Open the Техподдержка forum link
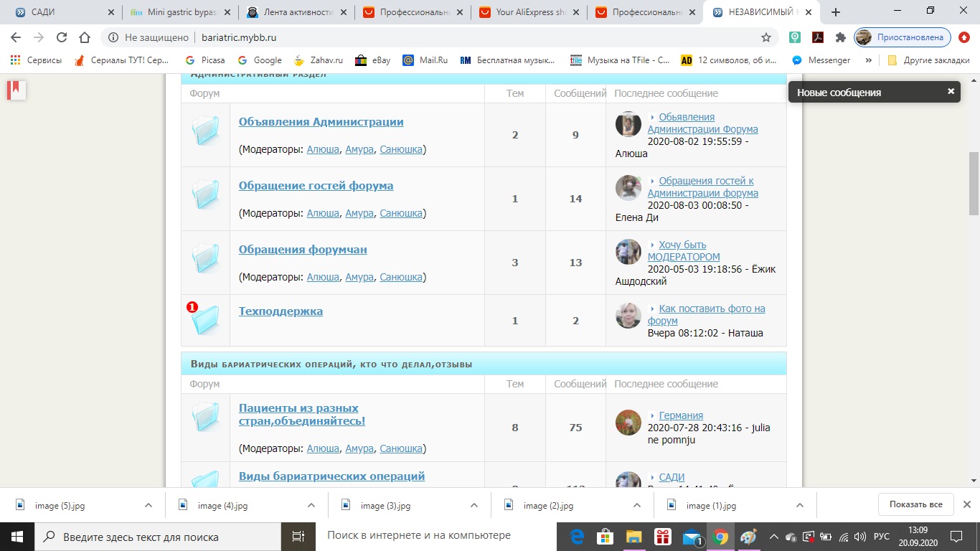Screen dimensions: 980x551 [x=281, y=311]
